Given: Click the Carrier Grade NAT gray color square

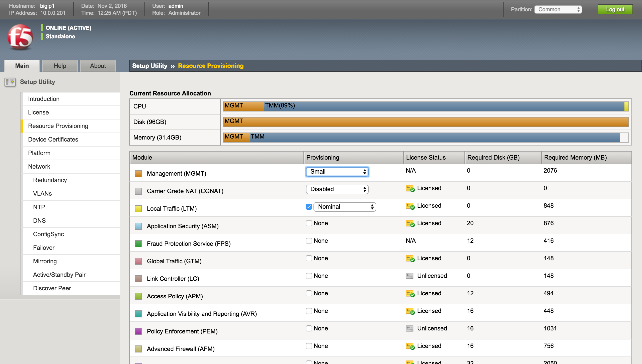Looking at the screenshot, I should tap(138, 191).
